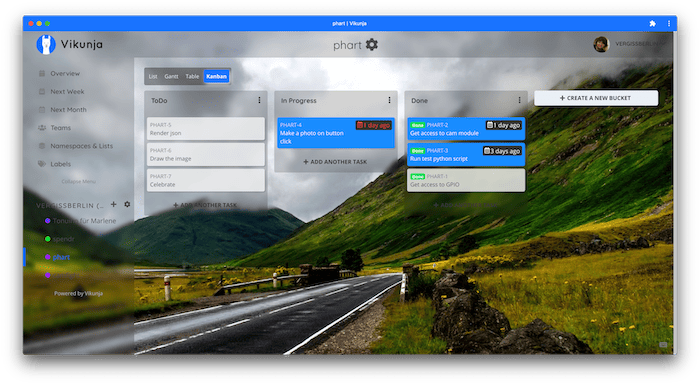Image resolution: width=700 pixels, height=385 pixels.
Task: Open Next Month view
Action: (68, 110)
